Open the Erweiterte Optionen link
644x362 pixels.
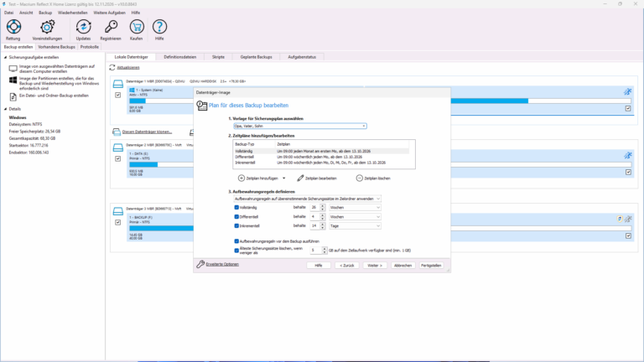coord(222,264)
